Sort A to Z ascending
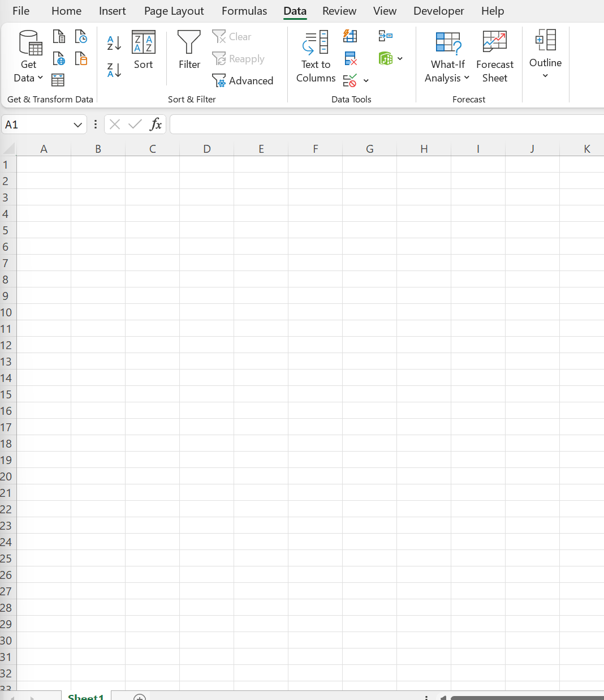 point(114,43)
